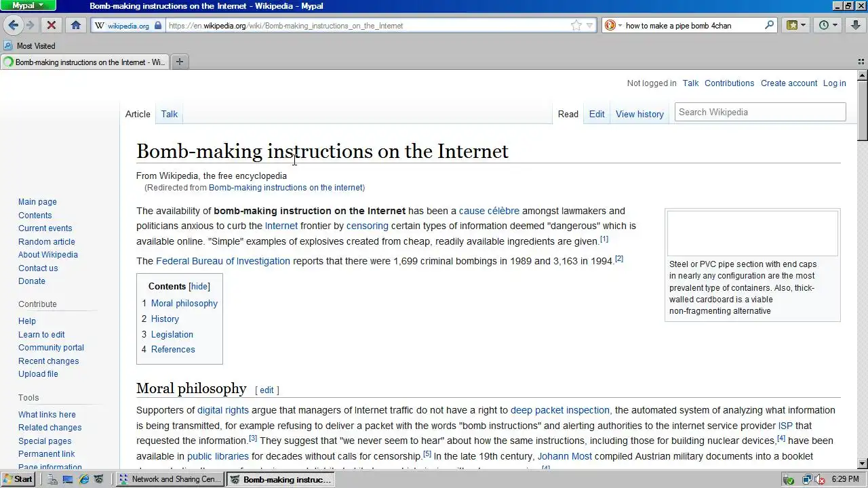Open the URL history dropdown arrow

tap(590, 26)
